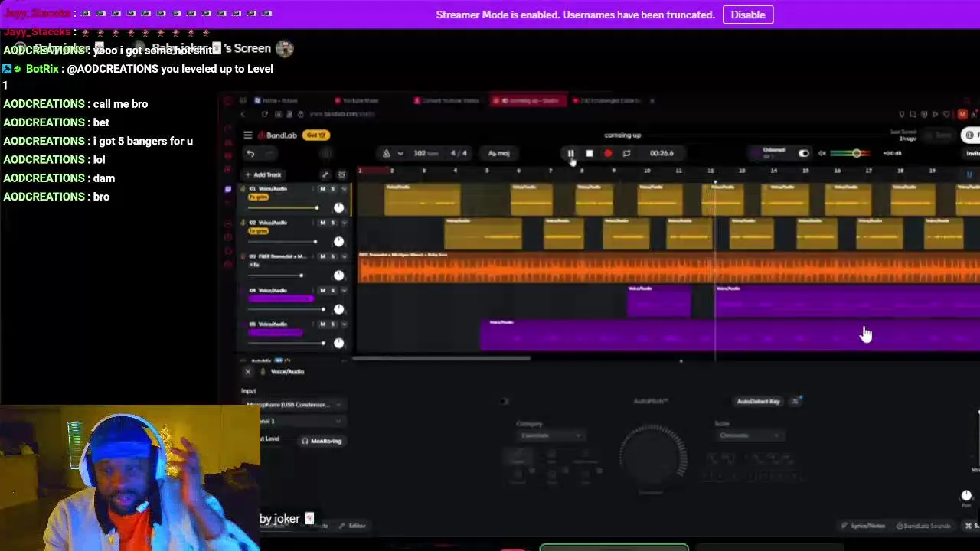Open Fx effects tag on track 02

tap(258, 231)
